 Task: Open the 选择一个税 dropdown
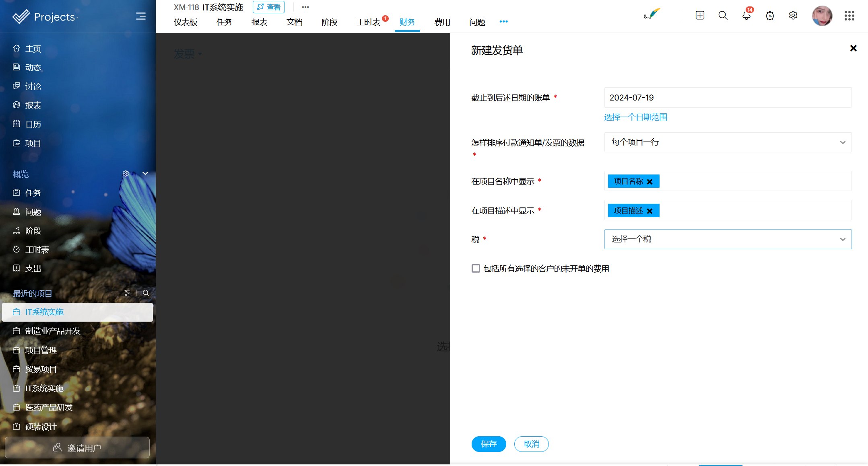728,239
